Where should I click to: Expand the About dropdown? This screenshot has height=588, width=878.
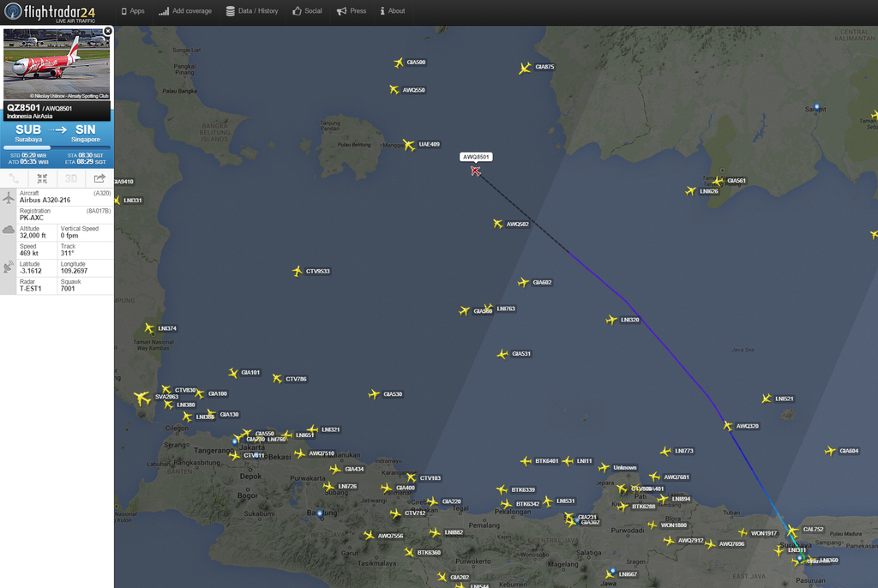[x=391, y=11]
